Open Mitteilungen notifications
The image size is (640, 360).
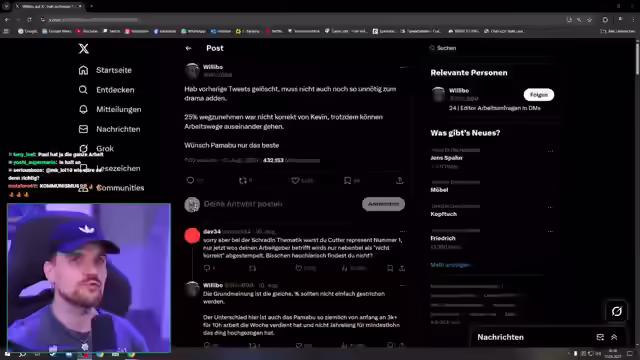coord(110,109)
